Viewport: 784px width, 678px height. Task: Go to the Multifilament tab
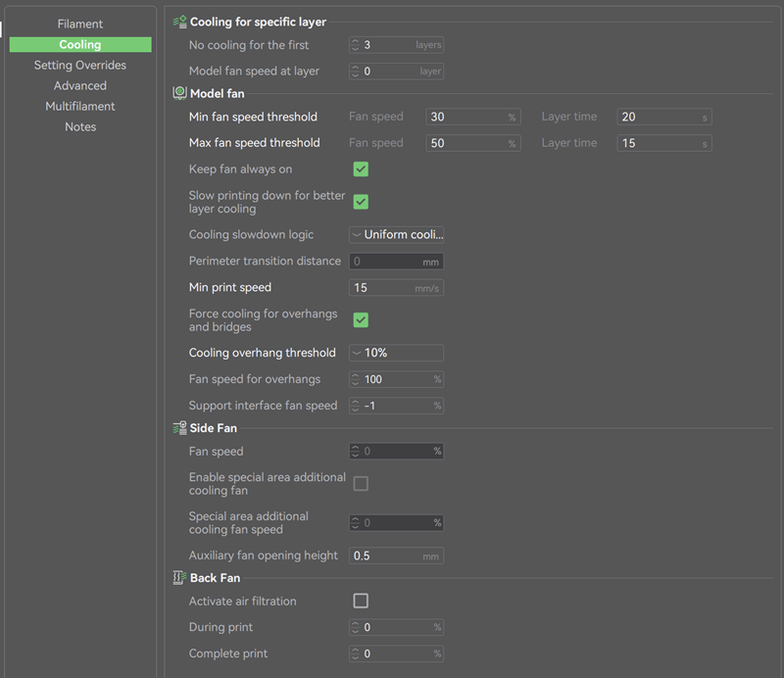pyautogui.click(x=80, y=107)
